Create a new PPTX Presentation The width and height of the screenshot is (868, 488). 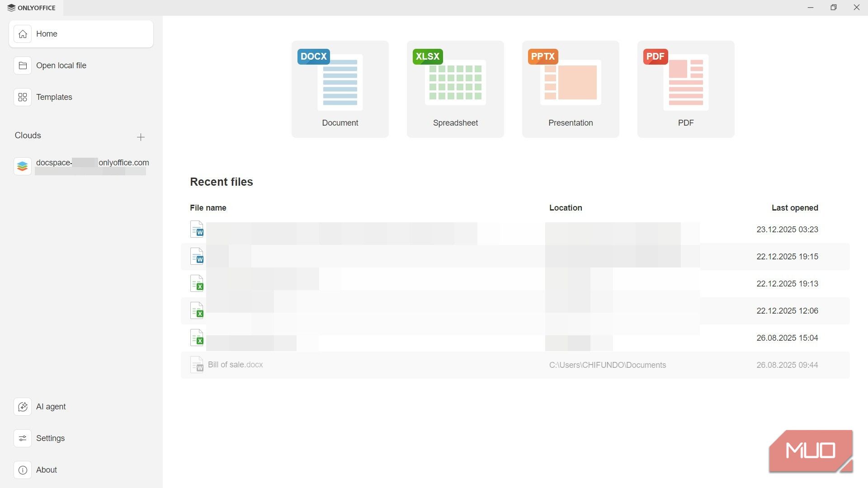click(571, 89)
